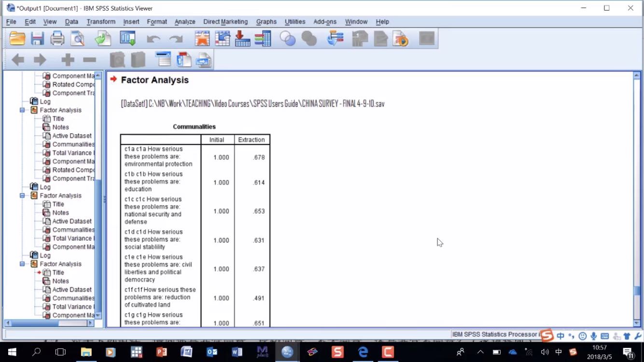Open Word from the taskbar
Image resolution: width=644 pixels, height=362 pixels.
(x=237, y=352)
